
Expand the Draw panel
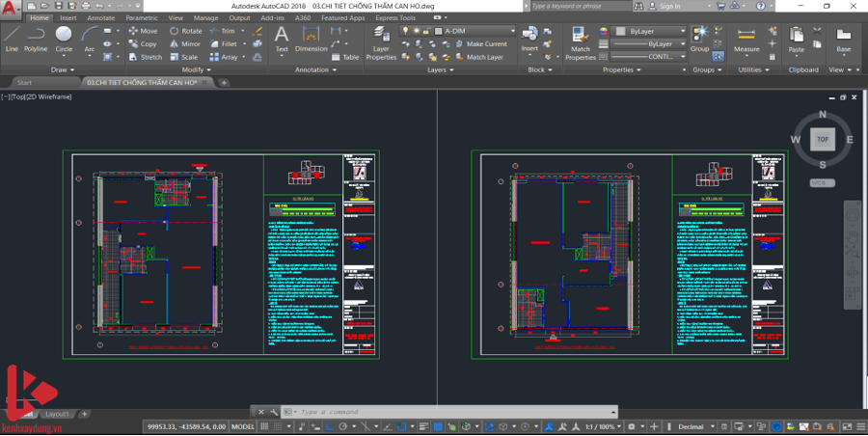point(63,69)
